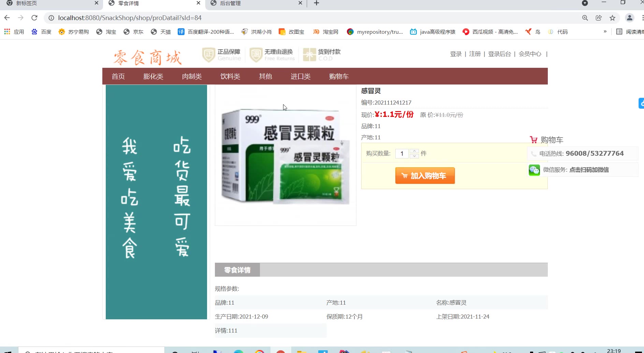Click the blue side widget icon
This screenshot has width=644, height=353.
click(641, 103)
